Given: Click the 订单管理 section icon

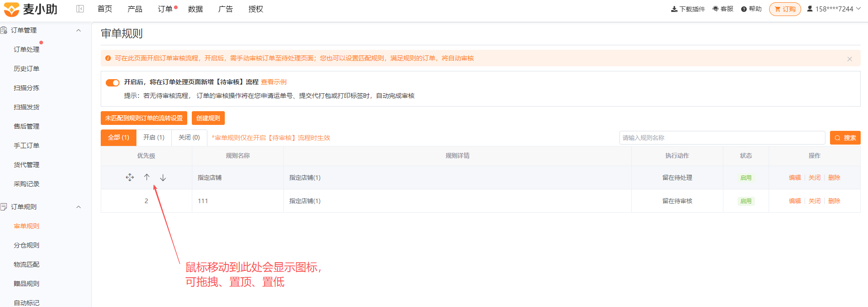Looking at the screenshot, I should point(4,30).
